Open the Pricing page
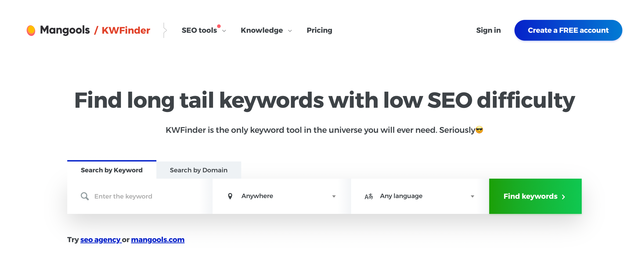Viewport: 644px width, 276px height. click(319, 30)
